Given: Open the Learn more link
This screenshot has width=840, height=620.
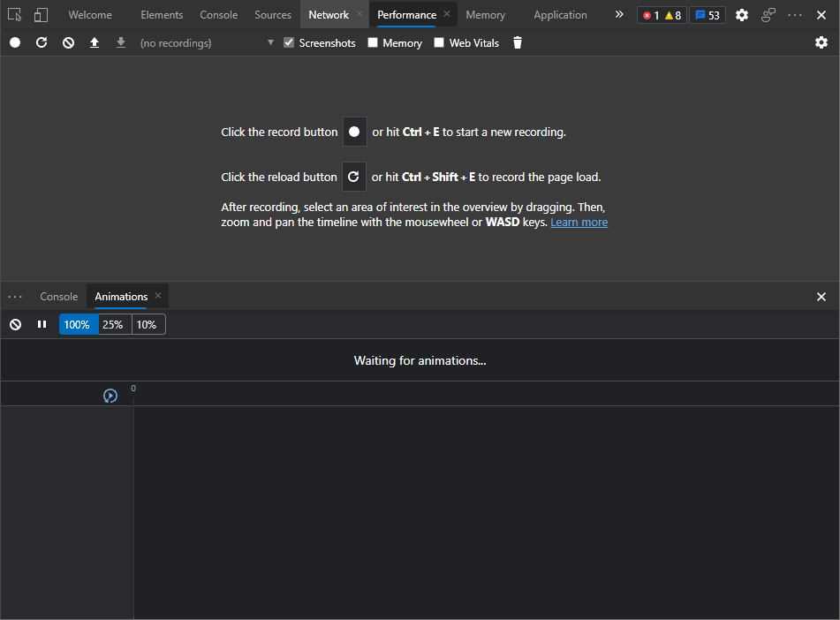Looking at the screenshot, I should click(x=579, y=222).
